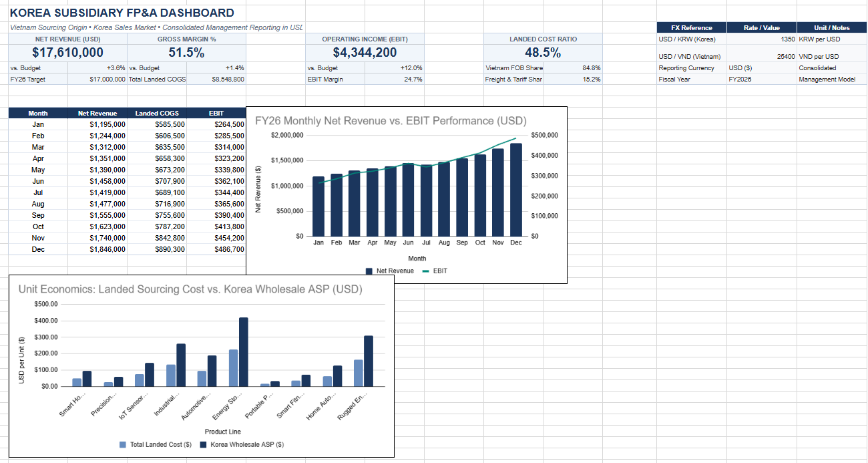This screenshot has height=463, width=868.
Task: Click the EBIT Margin 24.7% cell
Action: pos(394,79)
